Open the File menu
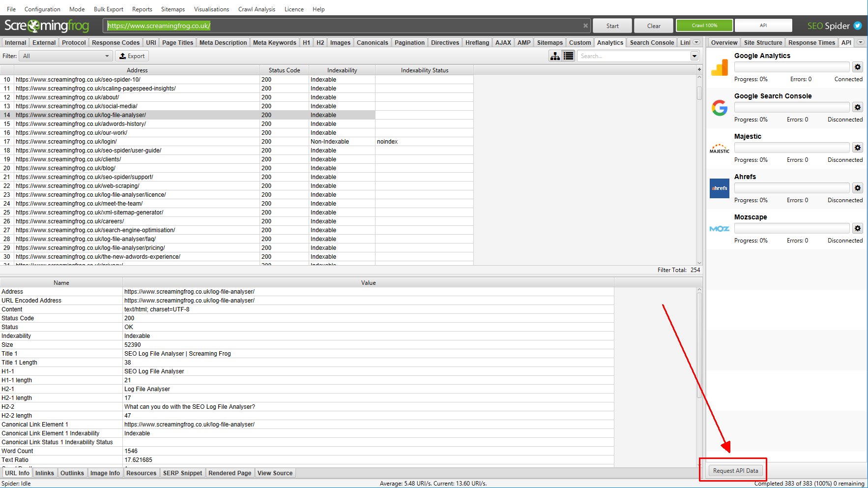Screen dimensions: 868x488 point(11,9)
